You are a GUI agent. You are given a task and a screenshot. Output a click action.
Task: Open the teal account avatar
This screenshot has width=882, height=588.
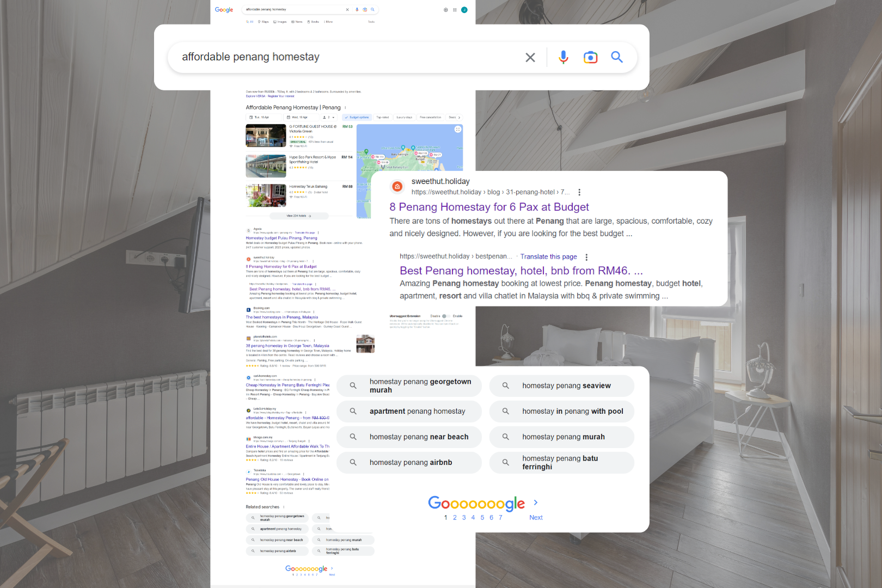464,10
